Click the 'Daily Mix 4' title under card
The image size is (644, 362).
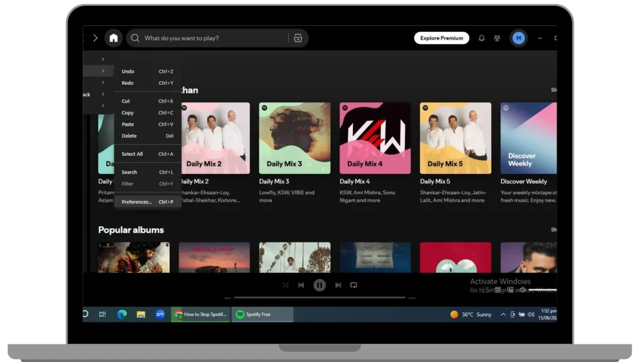(355, 182)
